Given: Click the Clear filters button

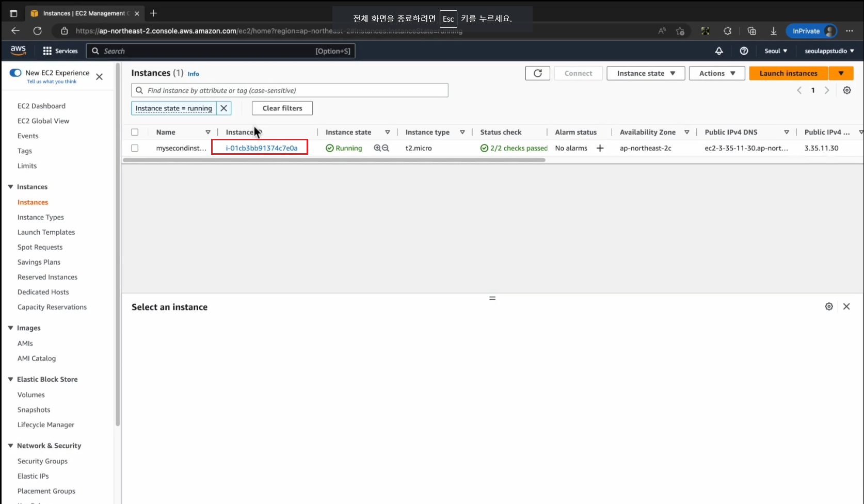Looking at the screenshot, I should (282, 108).
